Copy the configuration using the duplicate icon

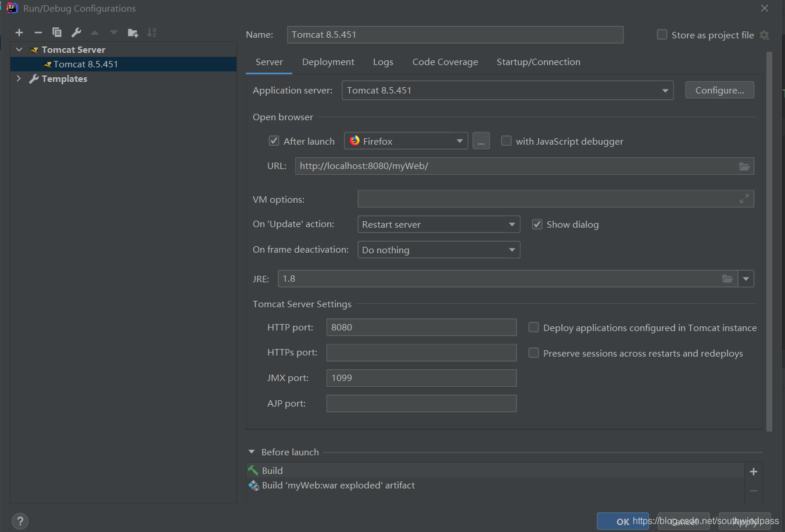pyautogui.click(x=57, y=33)
